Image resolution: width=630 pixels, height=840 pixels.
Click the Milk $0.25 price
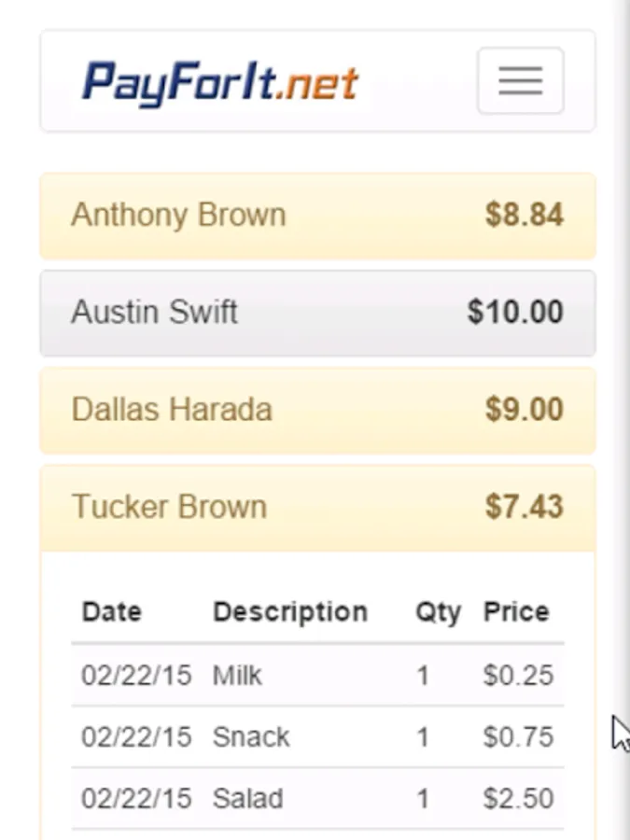(x=518, y=675)
